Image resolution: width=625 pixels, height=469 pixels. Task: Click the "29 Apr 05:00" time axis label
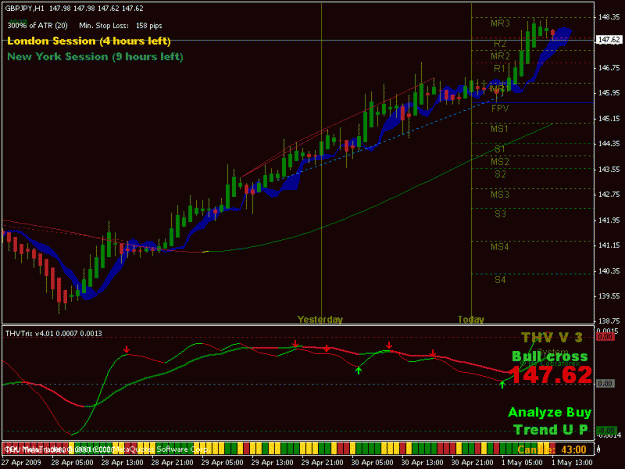pyautogui.click(x=222, y=462)
